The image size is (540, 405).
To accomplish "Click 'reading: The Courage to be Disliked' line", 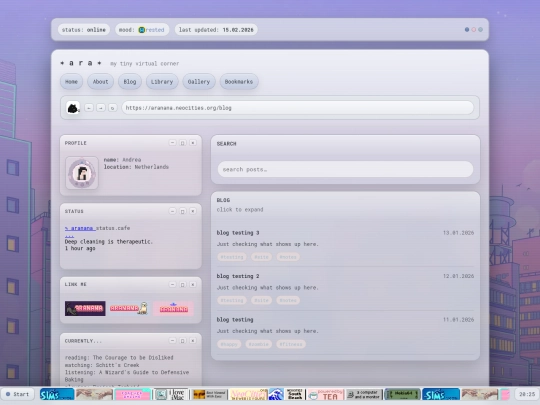I will pyautogui.click(x=119, y=357).
